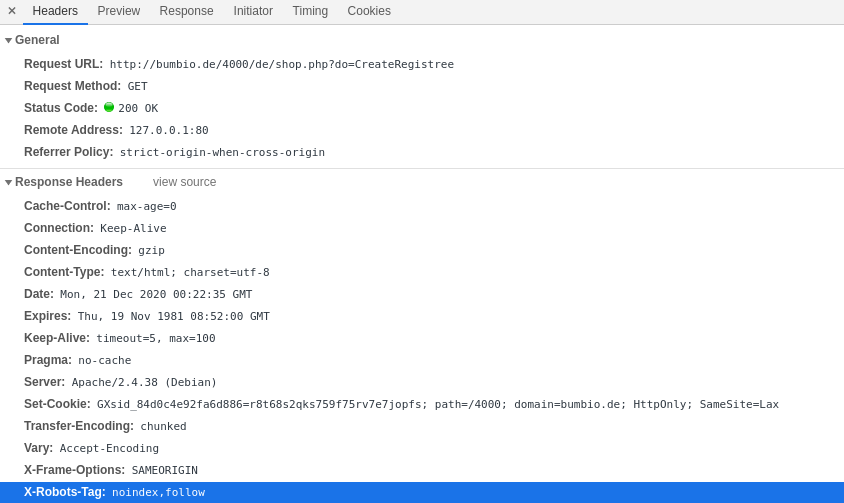The image size is (844, 503).
Task: Click the Server Apache/2.4.38 row
Action: [422, 382]
